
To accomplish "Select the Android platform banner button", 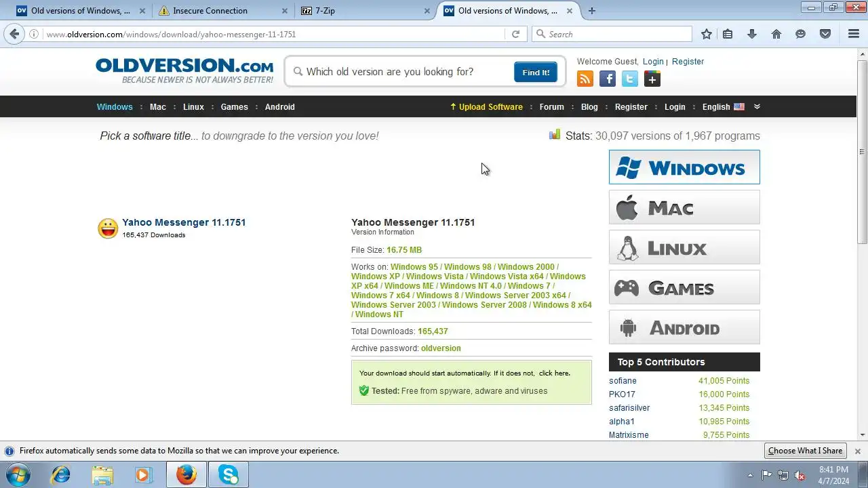I will pos(684,327).
